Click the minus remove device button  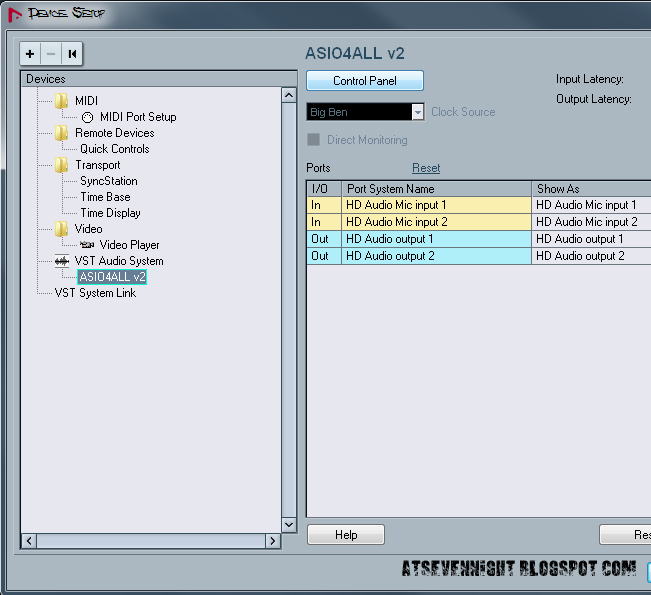pos(51,54)
